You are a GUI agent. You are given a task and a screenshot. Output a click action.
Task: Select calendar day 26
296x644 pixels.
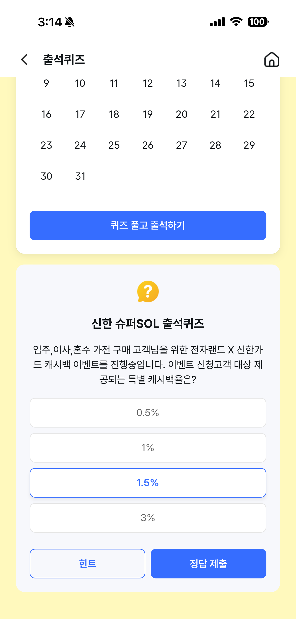(x=148, y=145)
